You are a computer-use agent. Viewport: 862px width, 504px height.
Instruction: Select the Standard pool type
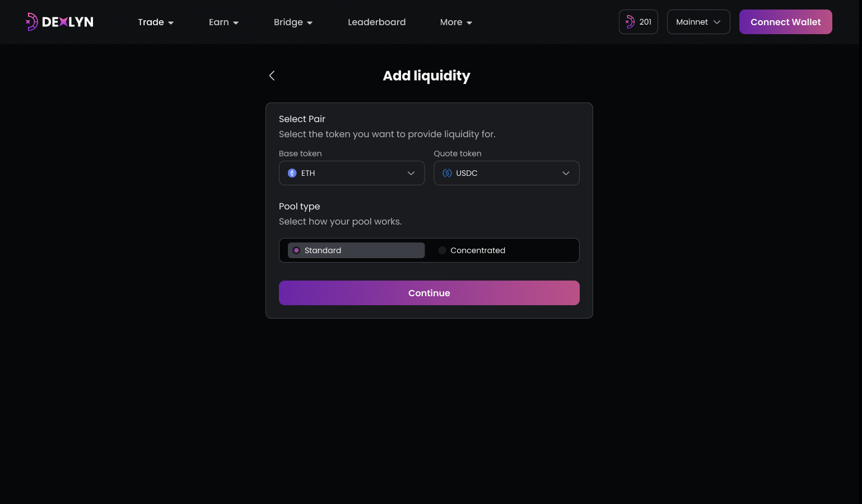356,250
